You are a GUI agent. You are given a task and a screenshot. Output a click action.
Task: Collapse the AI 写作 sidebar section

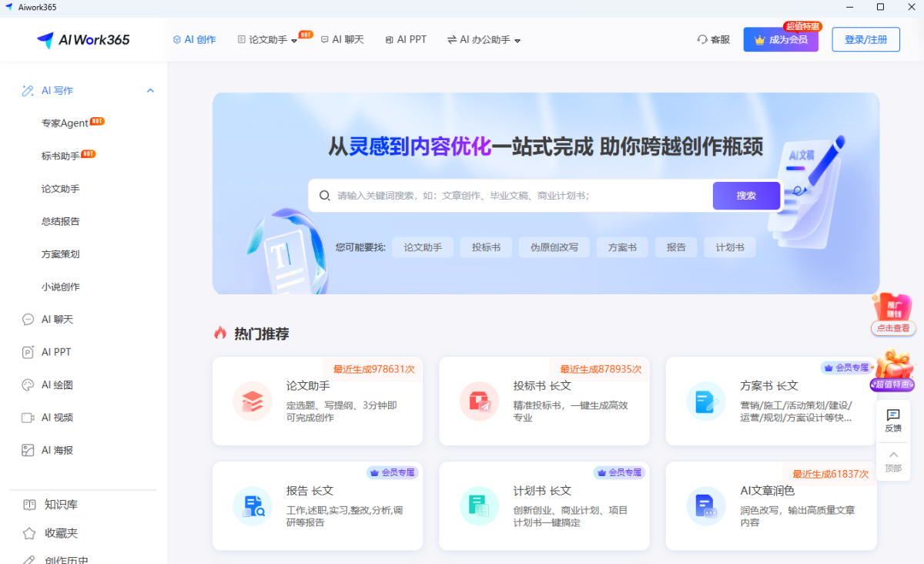coord(150,91)
